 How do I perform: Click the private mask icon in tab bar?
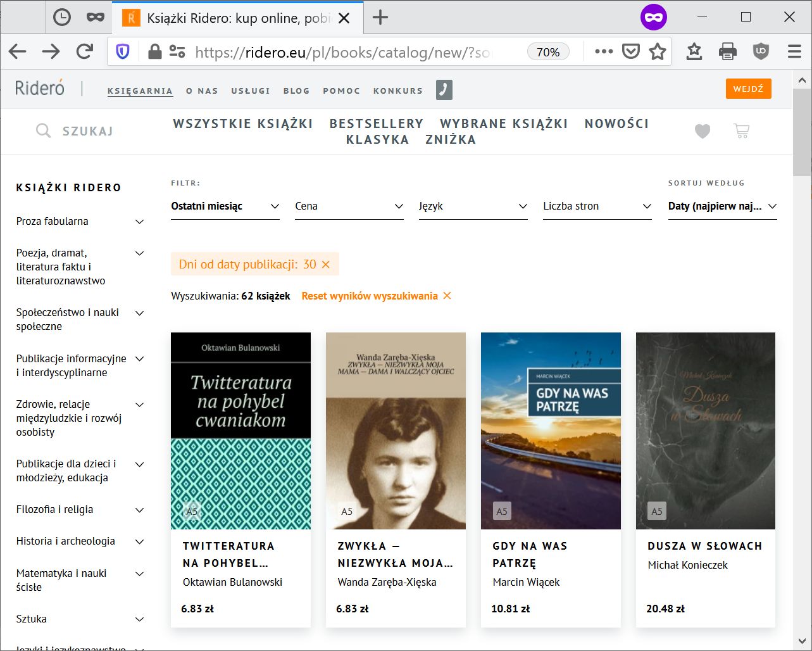click(96, 17)
